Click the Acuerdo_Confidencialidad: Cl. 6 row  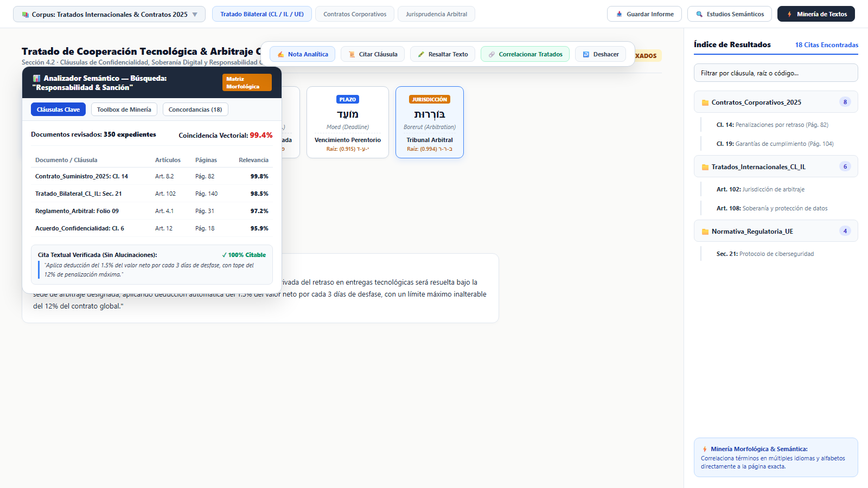[152, 228]
